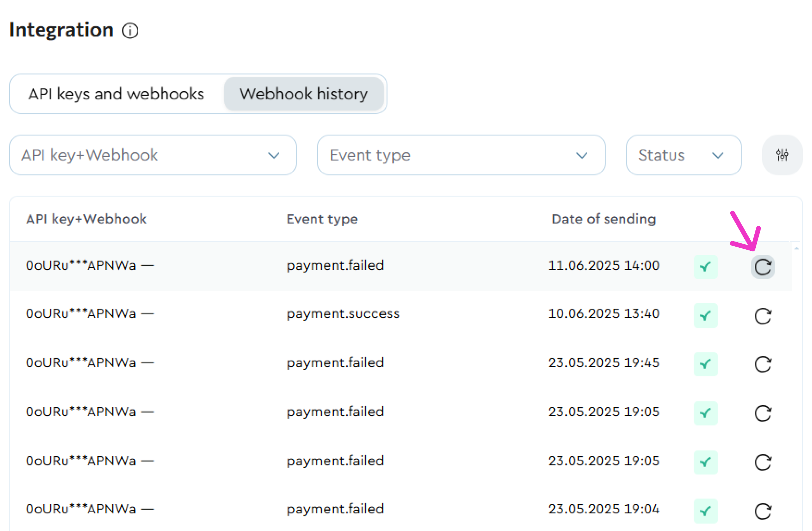
Task: Expand the Event type filter dropdown
Action: [461, 155]
